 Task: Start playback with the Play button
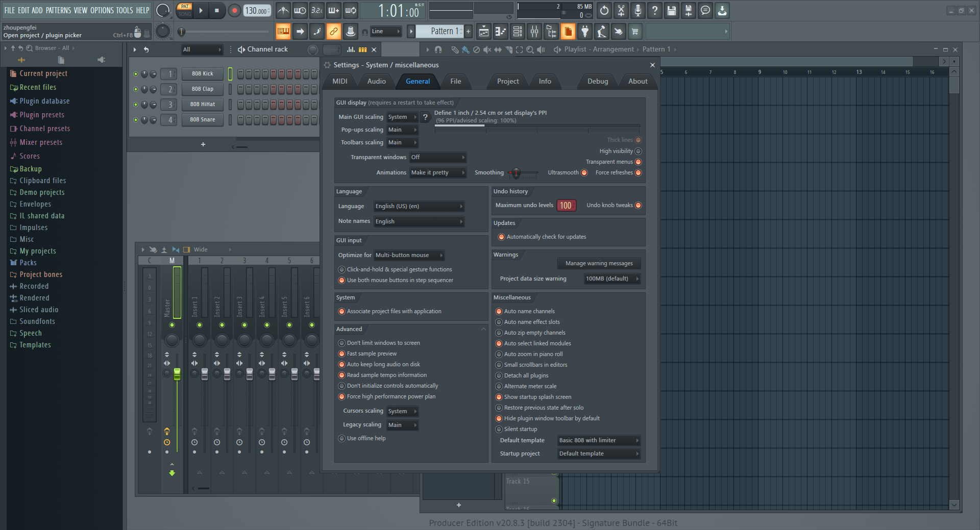pos(201,10)
